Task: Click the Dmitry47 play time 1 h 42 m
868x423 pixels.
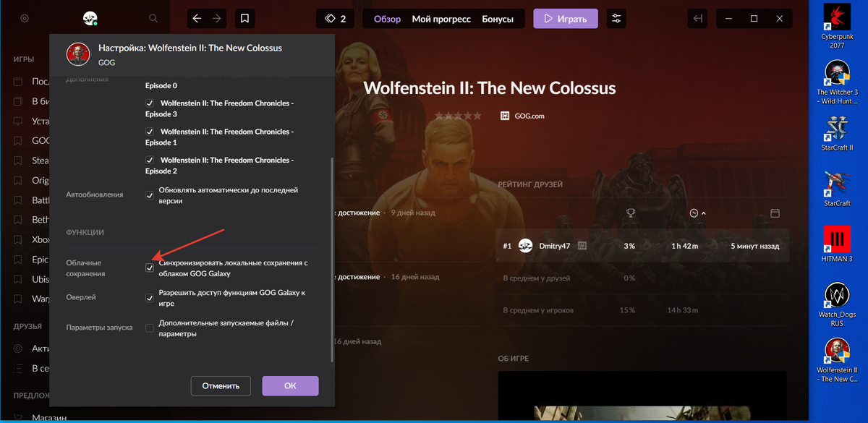Action: click(685, 246)
